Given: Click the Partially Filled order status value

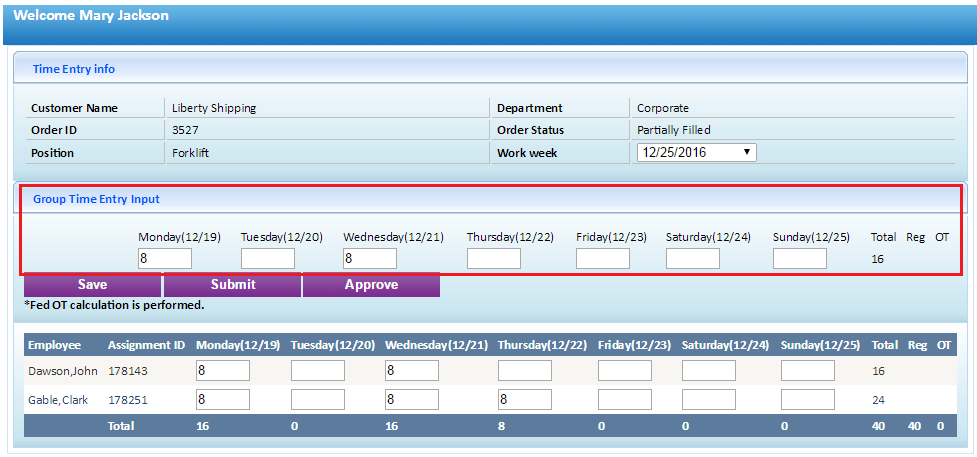Looking at the screenshot, I should [674, 130].
